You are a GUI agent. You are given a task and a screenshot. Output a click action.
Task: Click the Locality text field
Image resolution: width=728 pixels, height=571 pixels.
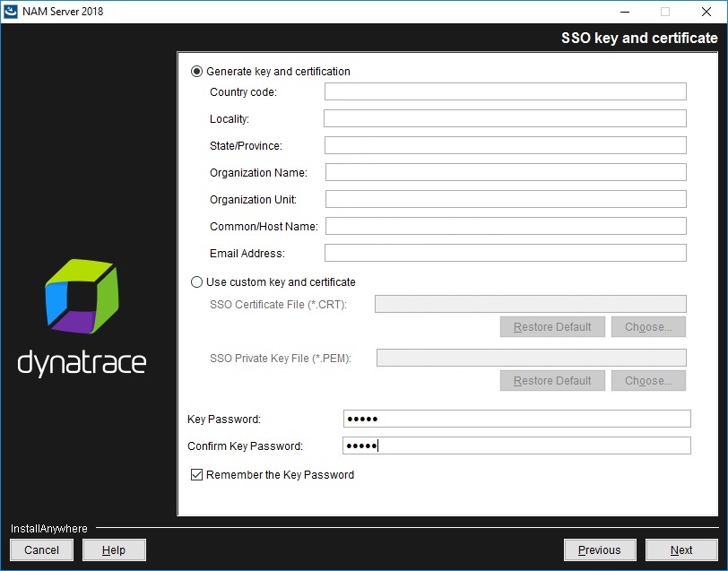point(505,118)
